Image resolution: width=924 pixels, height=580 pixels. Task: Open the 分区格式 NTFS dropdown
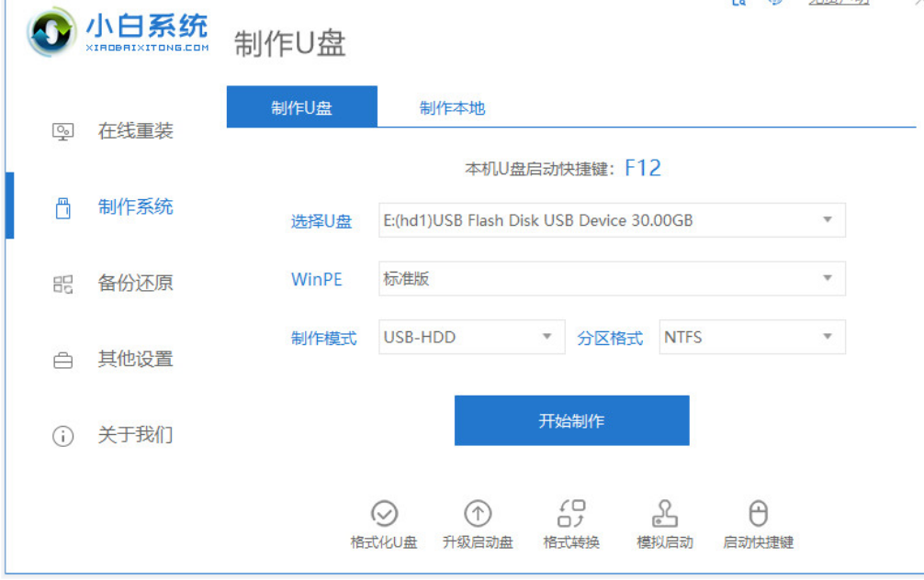752,338
